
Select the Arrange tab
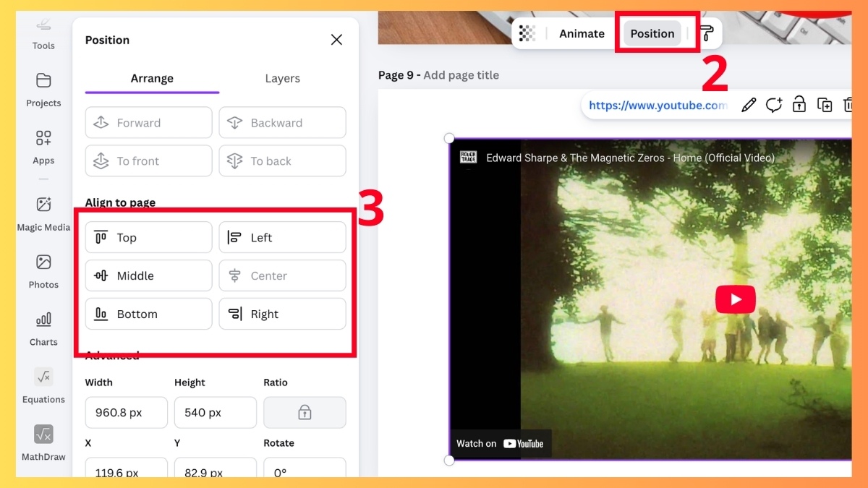151,78
